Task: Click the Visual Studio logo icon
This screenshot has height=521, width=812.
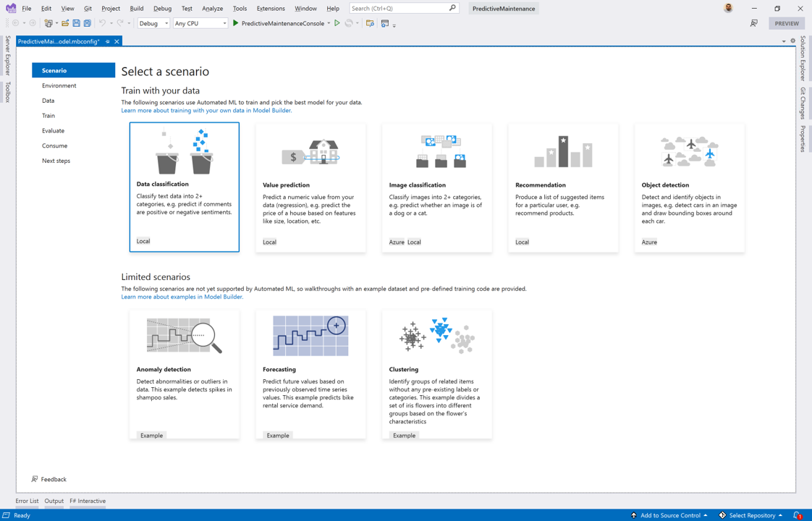Action: point(11,8)
